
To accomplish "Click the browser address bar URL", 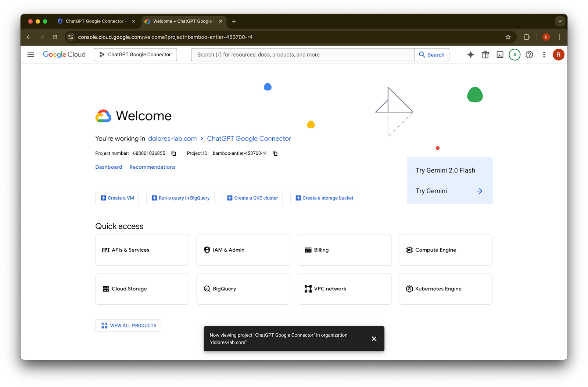I will (165, 37).
